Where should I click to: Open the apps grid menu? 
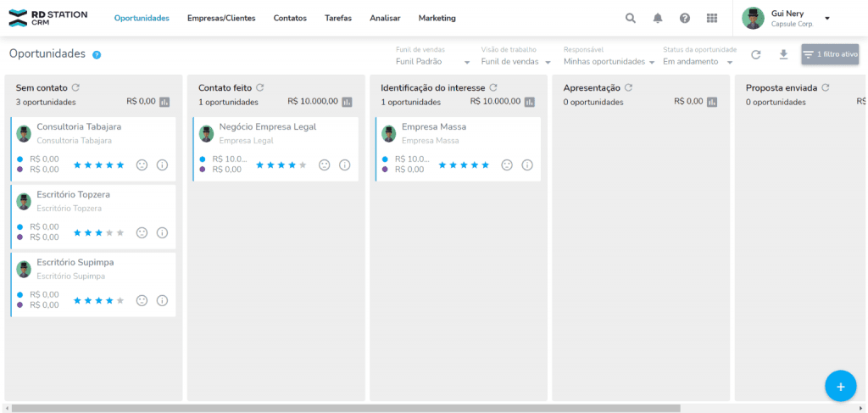pos(711,18)
